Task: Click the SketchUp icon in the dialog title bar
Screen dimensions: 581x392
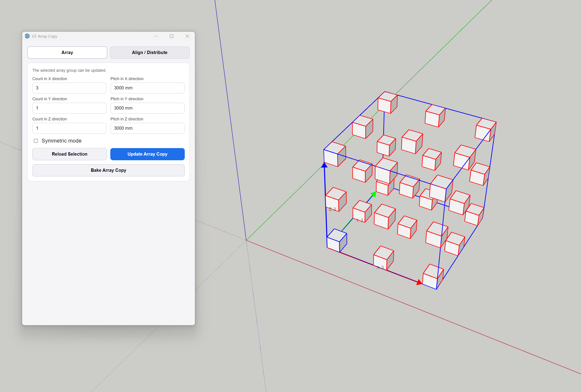Action: tap(27, 36)
